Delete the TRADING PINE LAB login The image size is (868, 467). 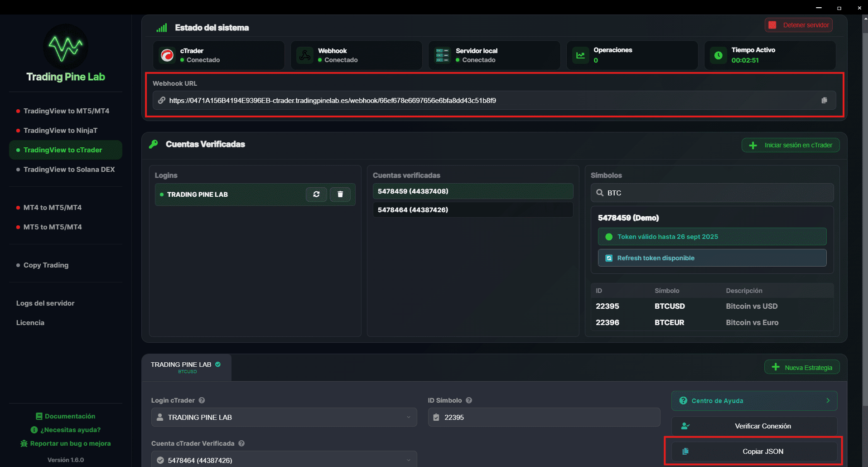tap(340, 194)
